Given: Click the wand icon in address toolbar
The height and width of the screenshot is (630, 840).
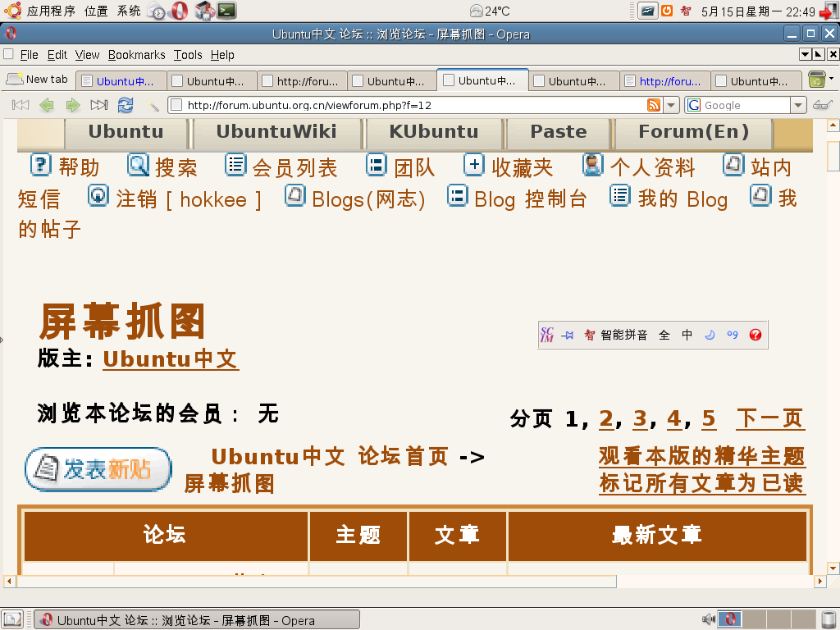Looking at the screenshot, I should pos(153,105).
